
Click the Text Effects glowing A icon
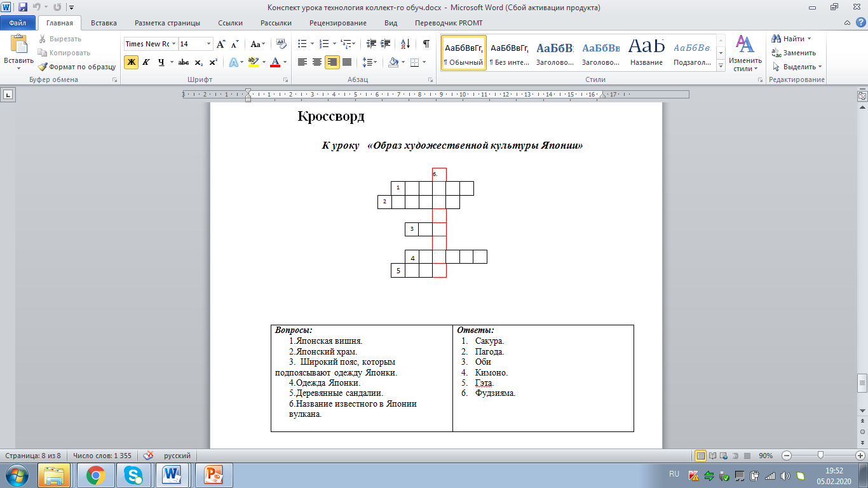click(x=233, y=62)
